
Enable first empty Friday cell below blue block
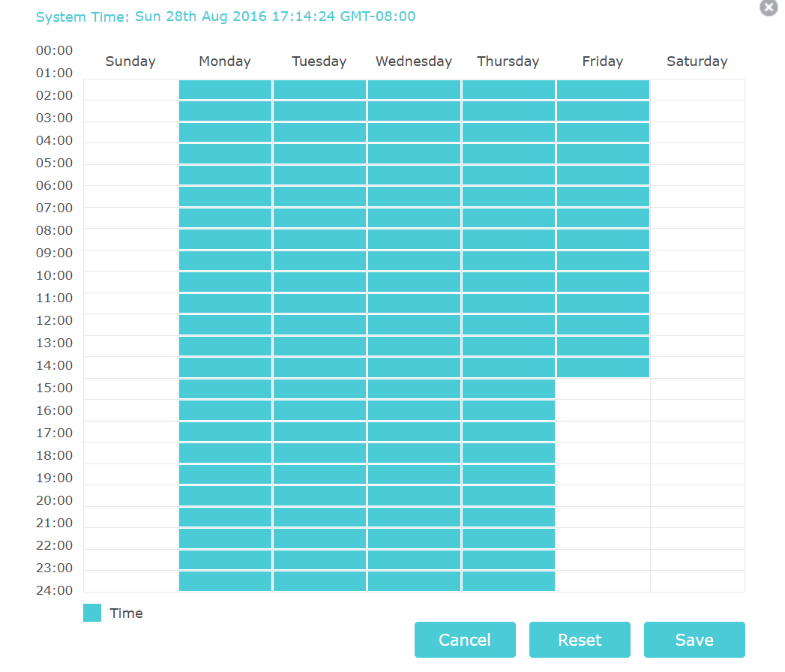[x=603, y=389]
